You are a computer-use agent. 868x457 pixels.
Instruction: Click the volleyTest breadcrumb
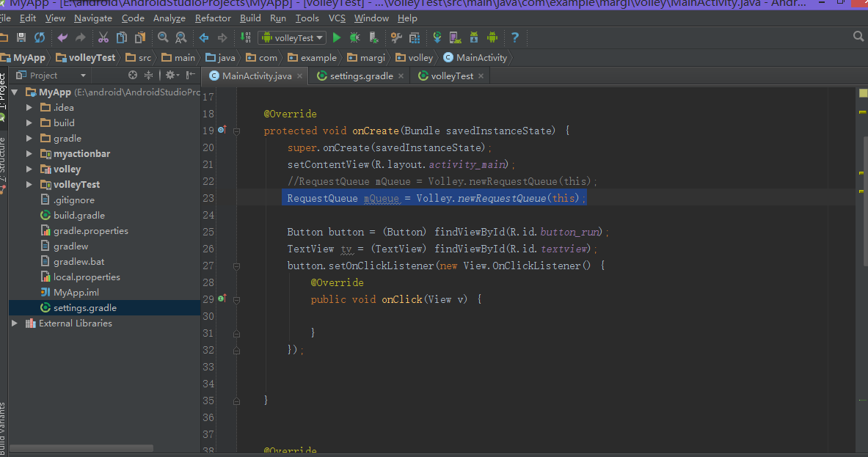click(86, 57)
